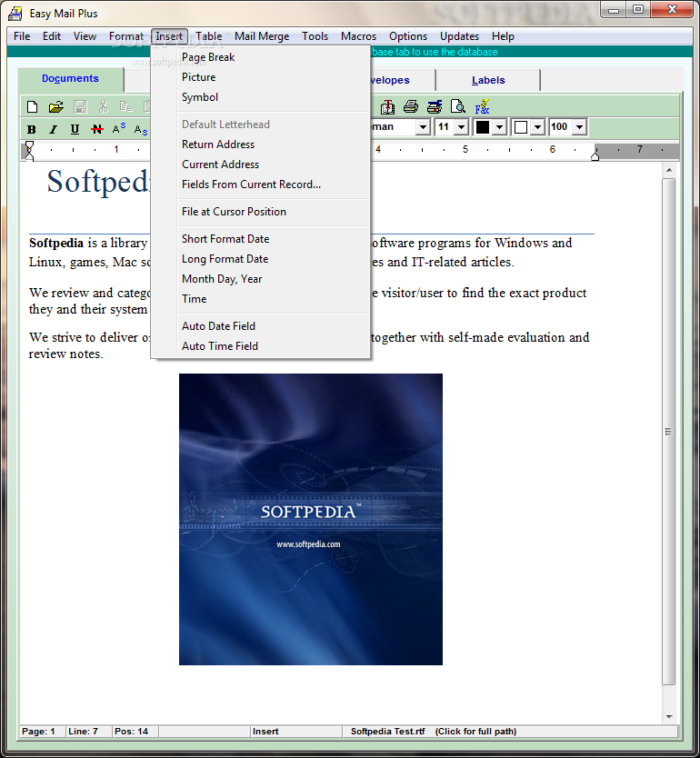The width and height of the screenshot is (700, 758).
Task: Open the Format menu
Action: pyautogui.click(x=125, y=36)
